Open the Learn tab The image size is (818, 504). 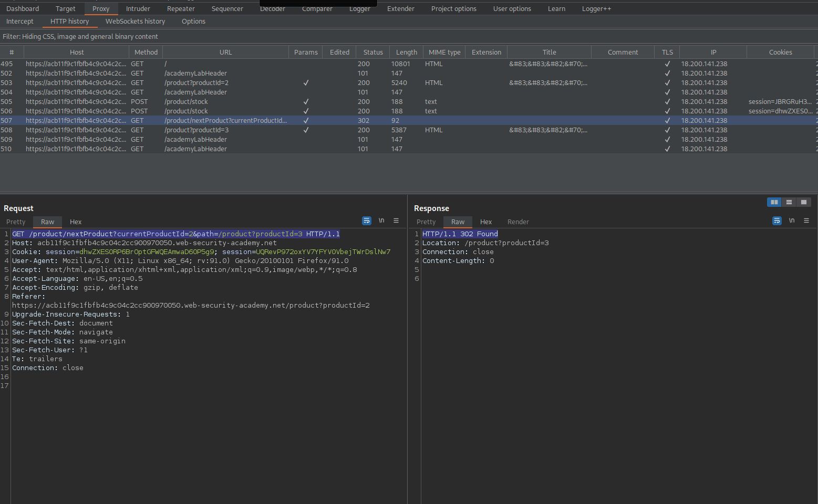coord(557,9)
